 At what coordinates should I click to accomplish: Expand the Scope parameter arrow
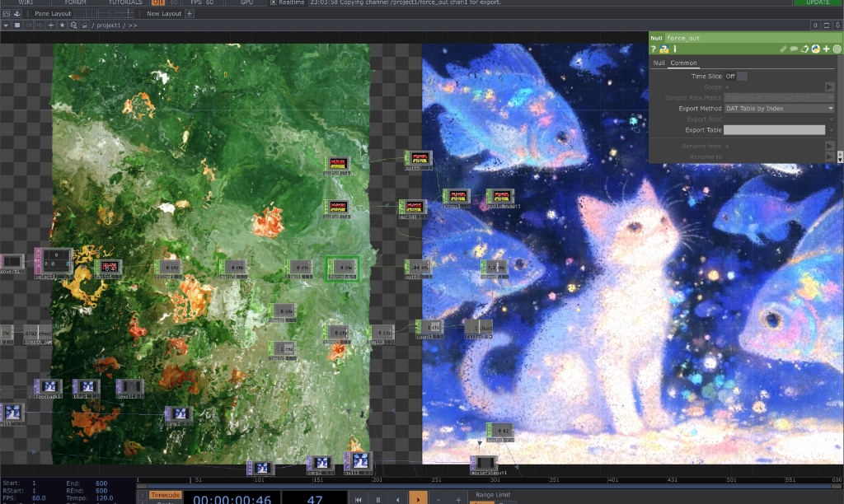(829, 86)
